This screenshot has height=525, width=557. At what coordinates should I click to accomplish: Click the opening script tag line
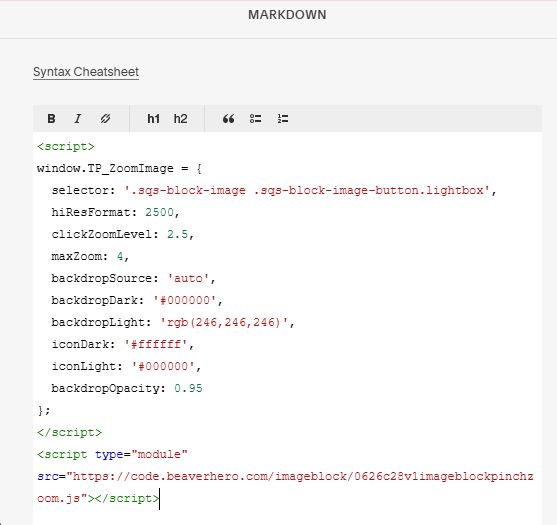point(66,147)
